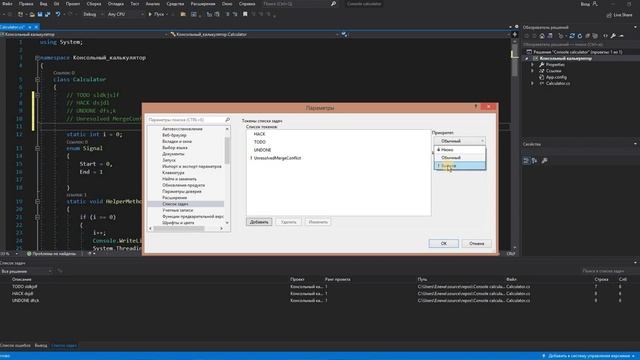Click the Start (Пуск) play button
This screenshot has width=640, height=360.
(x=156, y=14)
